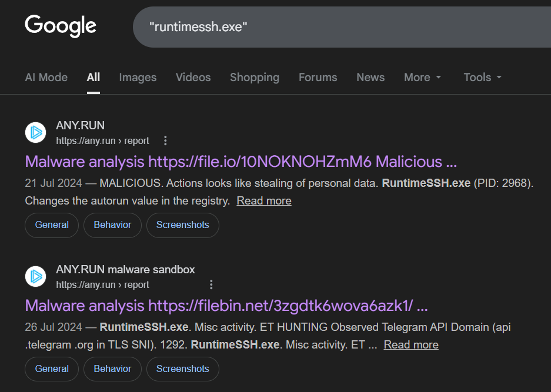Select the All results tab
551x392 pixels.
click(x=93, y=77)
